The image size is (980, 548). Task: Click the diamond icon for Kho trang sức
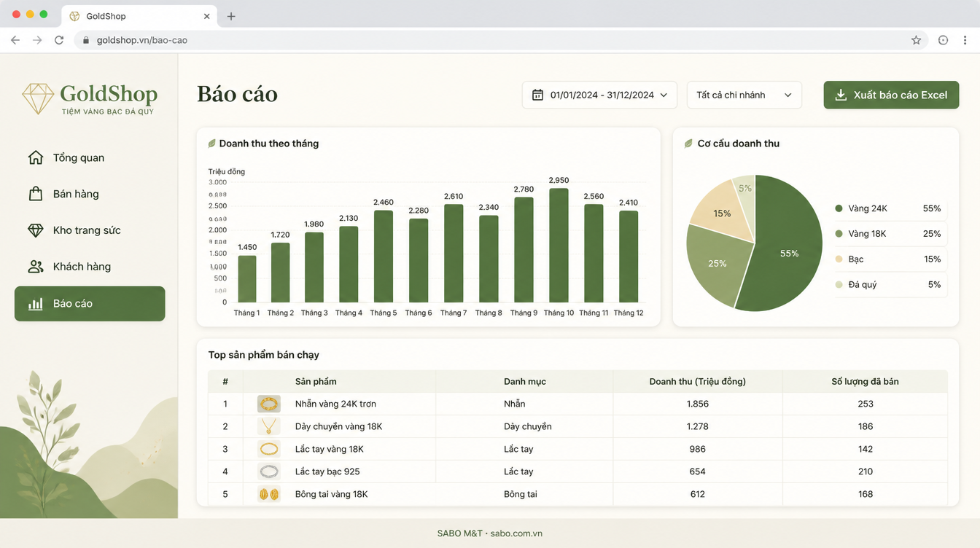click(35, 230)
